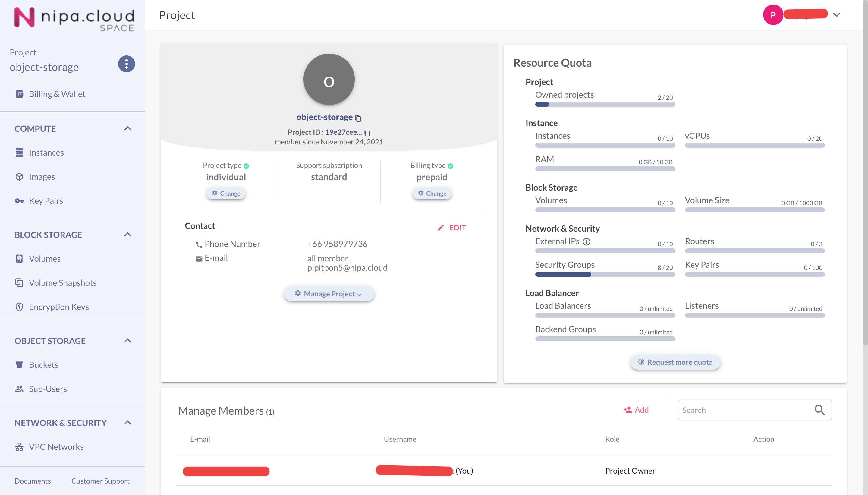Click the Security Groups quota progress bar
This screenshot has width=868, height=495.
click(605, 274)
